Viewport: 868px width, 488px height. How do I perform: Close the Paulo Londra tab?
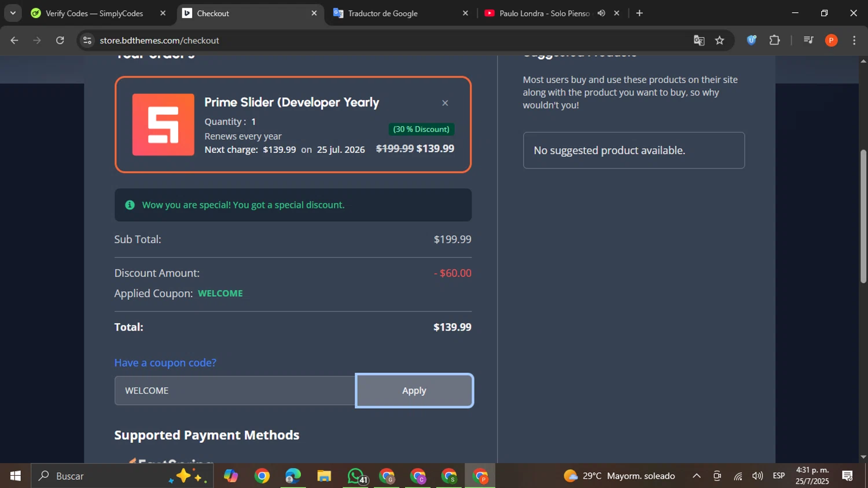tap(616, 13)
